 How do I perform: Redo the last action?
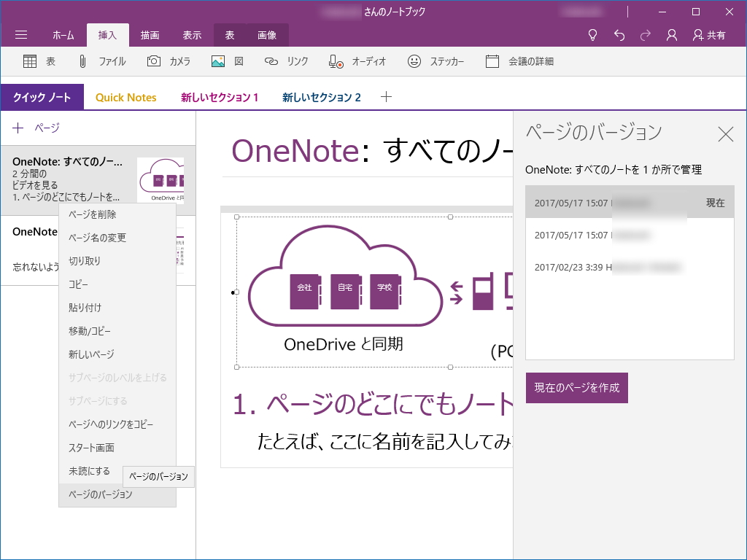pyautogui.click(x=646, y=35)
